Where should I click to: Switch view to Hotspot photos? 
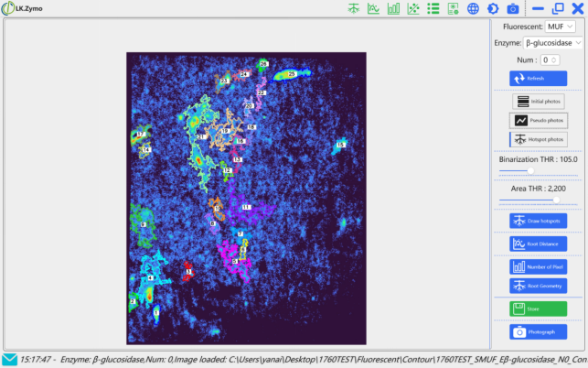[x=538, y=139]
